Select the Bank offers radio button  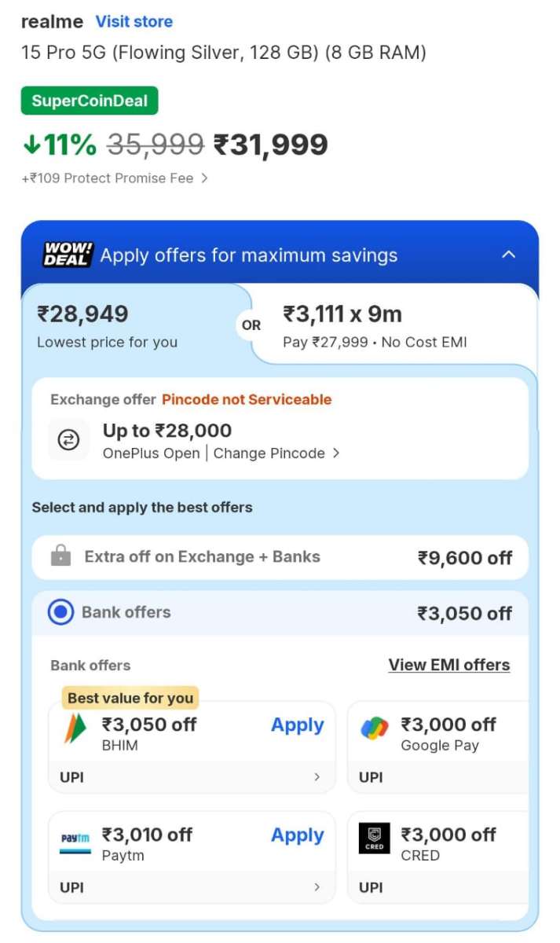(x=60, y=613)
